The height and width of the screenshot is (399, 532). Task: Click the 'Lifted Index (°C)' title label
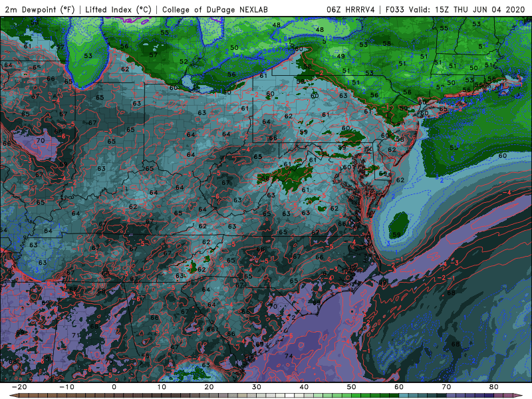point(118,9)
